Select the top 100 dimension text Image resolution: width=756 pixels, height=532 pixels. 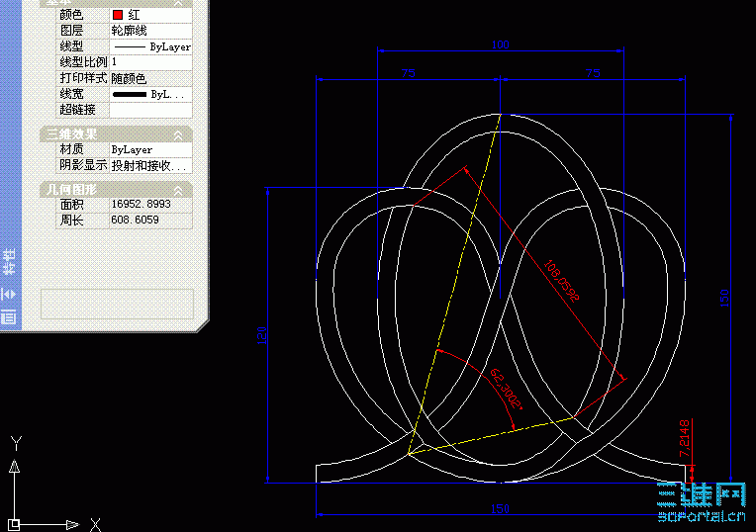coord(500,44)
